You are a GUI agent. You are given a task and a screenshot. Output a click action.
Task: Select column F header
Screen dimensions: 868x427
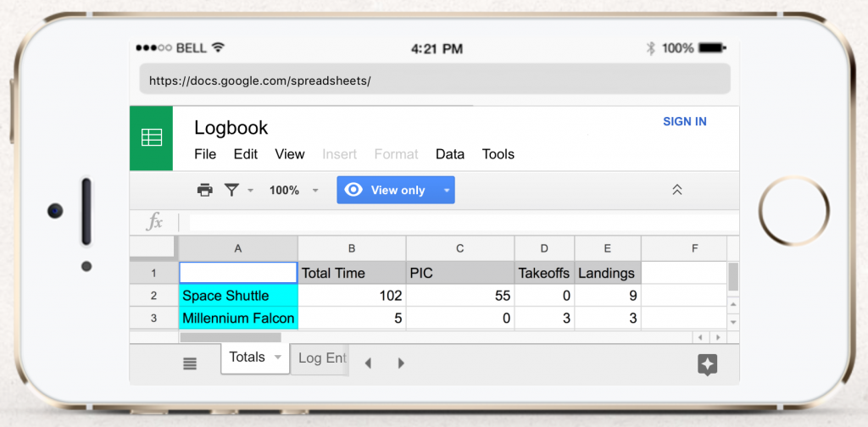pyautogui.click(x=684, y=249)
